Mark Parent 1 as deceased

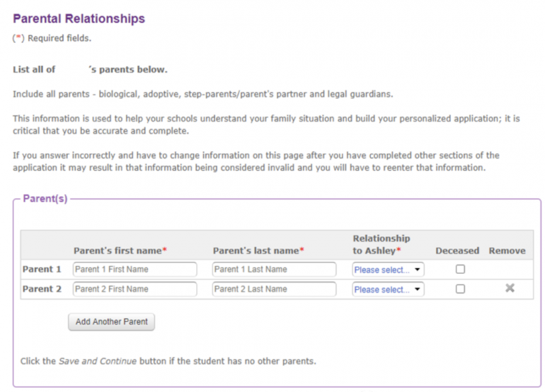[461, 269]
